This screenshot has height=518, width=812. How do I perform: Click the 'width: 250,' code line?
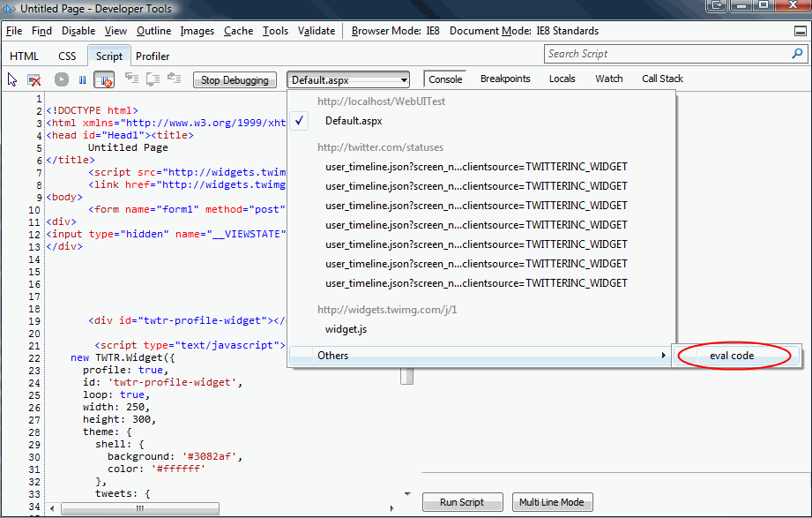click(116, 408)
